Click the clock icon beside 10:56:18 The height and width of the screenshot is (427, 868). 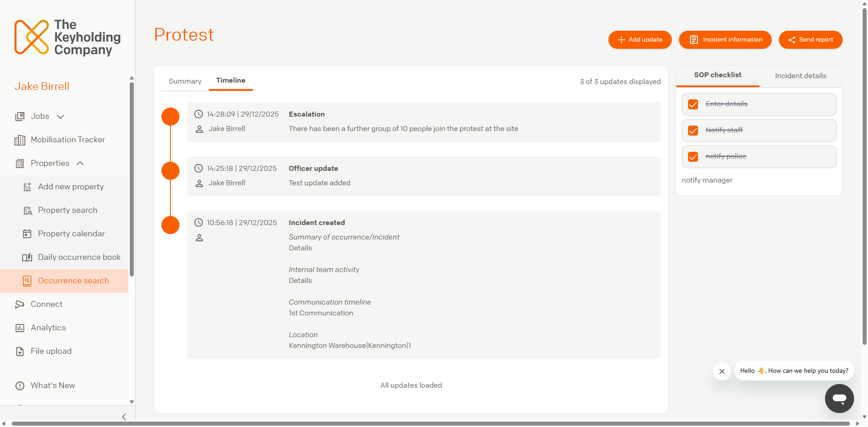pyautogui.click(x=198, y=223)
